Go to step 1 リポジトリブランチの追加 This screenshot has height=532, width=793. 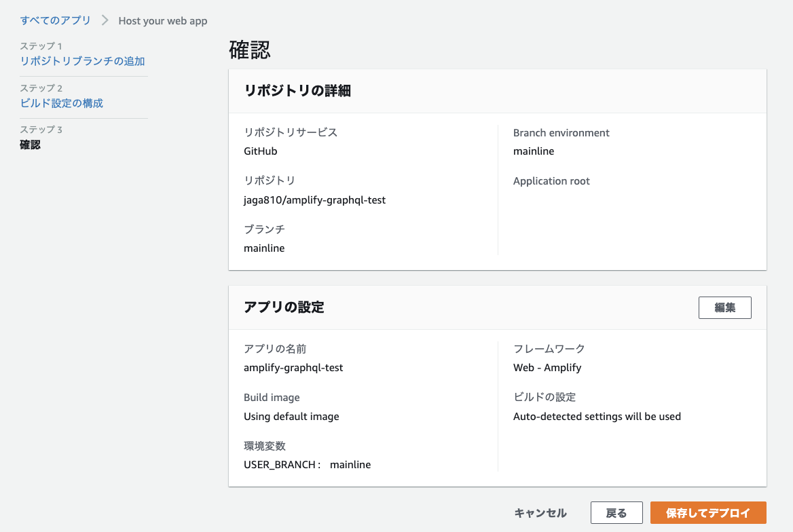coord(82,61)
